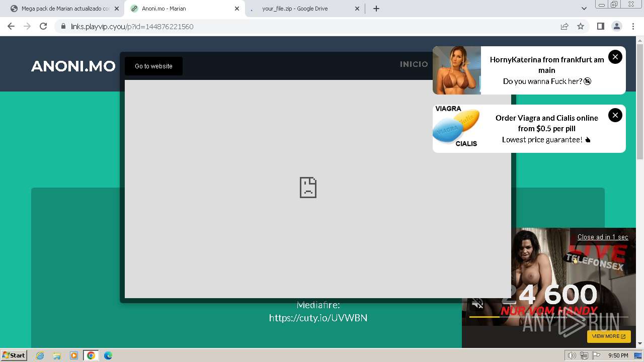Open the Action Center flag icon

point(596,355)
